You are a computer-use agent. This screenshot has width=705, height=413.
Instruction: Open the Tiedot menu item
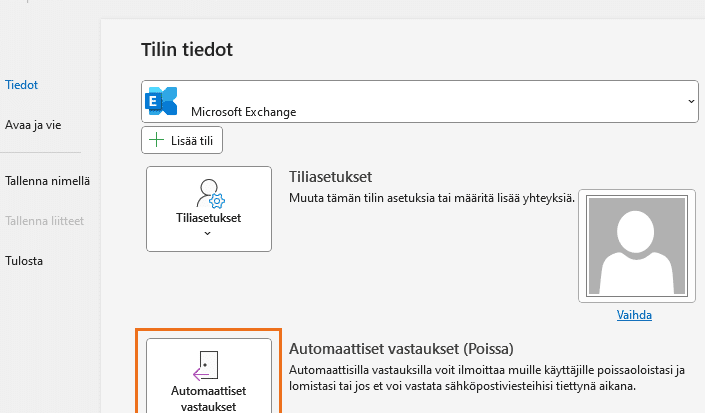[22, 85]
